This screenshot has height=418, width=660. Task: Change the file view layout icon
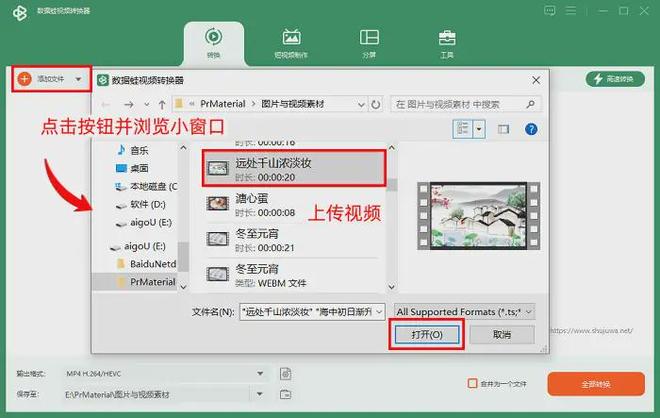[x=463, y=129]
